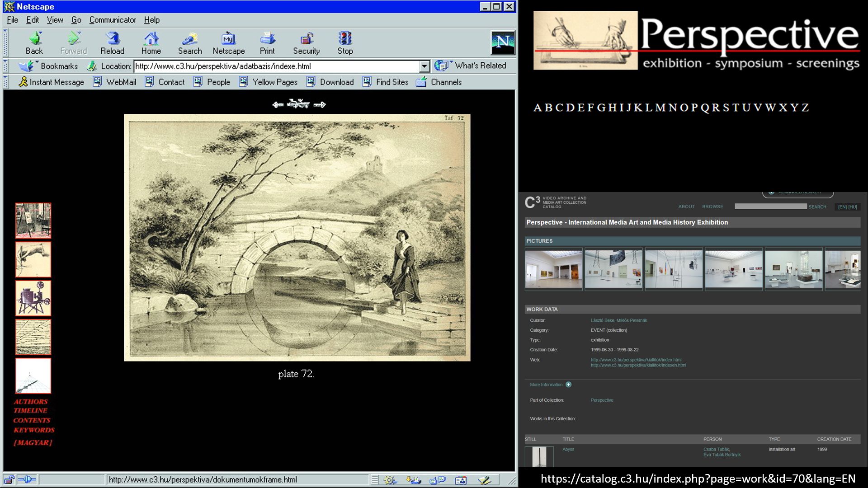Switch to the [HU] language toggle
The width and height of the screenshot is (868, 488).
[x=853, y=207]
